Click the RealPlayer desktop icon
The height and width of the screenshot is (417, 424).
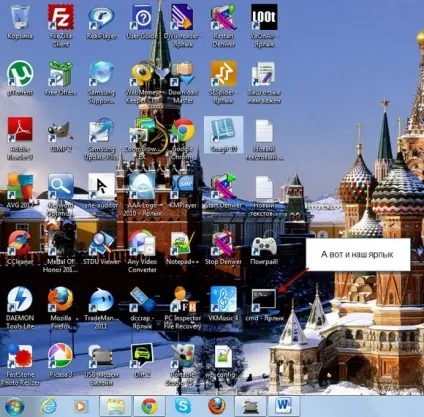(x=101, y=19)
